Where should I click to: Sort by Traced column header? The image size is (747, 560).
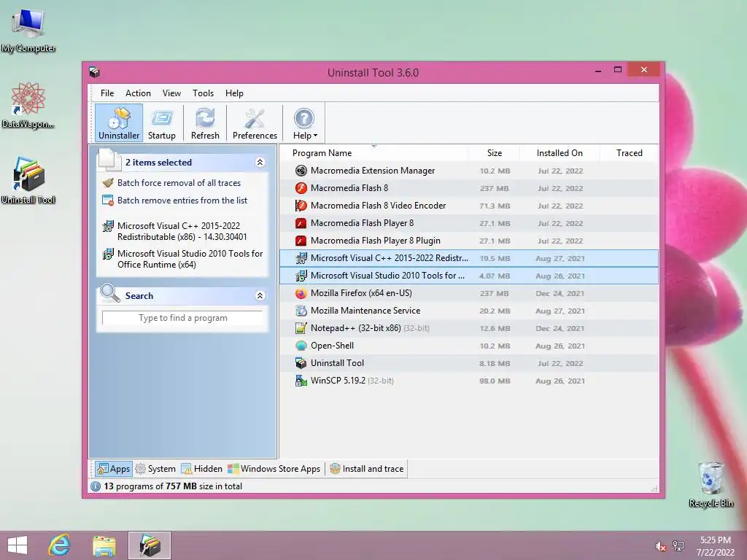click(630, 153)
